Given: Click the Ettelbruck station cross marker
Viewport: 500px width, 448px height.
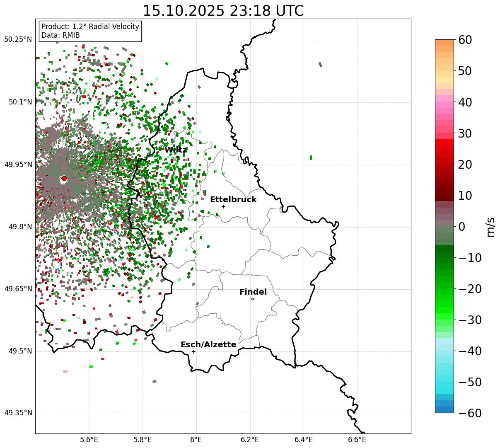Looking at the screenshot, I should click(224, 206).
